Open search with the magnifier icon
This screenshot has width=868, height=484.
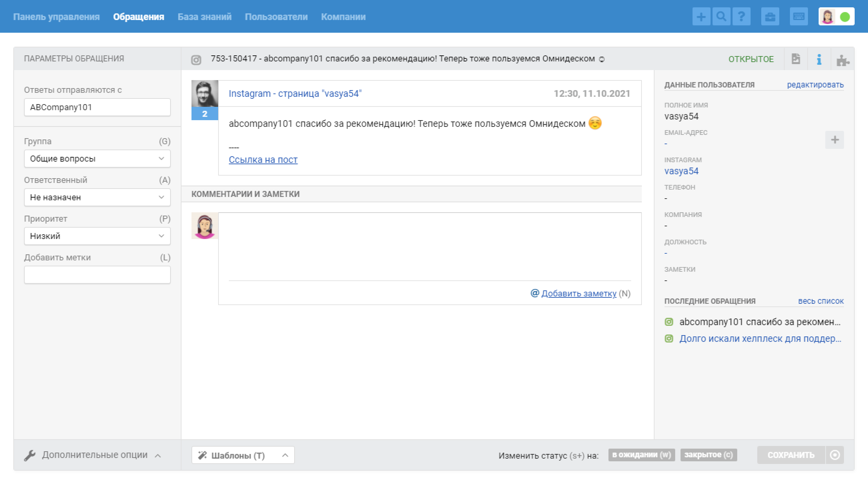(721, 16)
